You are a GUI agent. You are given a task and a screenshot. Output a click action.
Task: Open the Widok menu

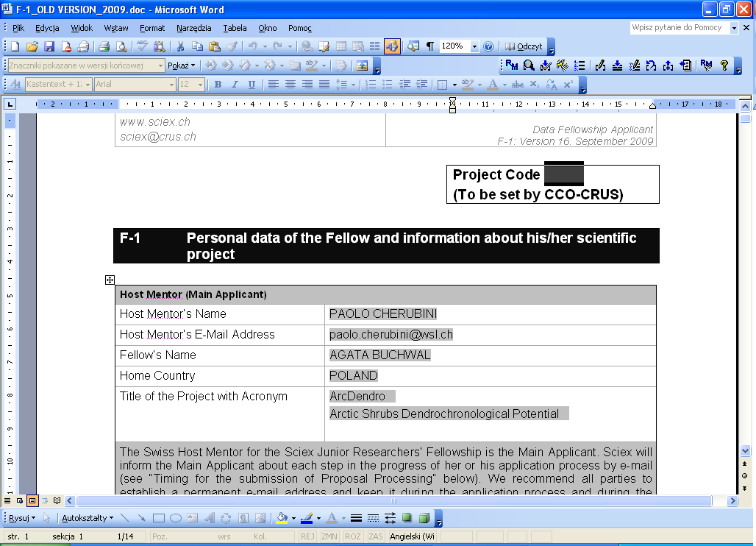click(82, 28)
